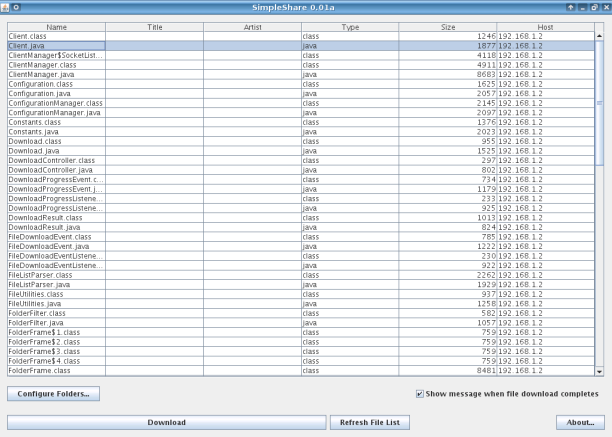The width and height of the screenshot is (612, 437).
Task: Click size value 4118 cell
Action: point(486,55)
